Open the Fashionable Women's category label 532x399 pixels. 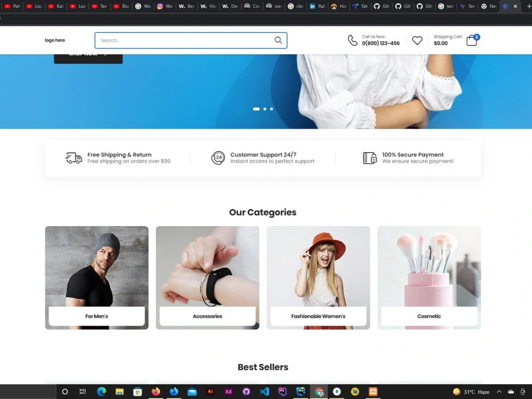[318, 316]
